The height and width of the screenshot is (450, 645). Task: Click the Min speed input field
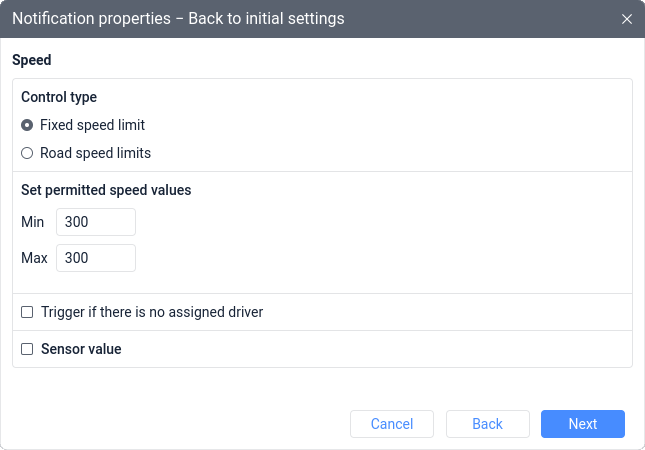(x=96, y=222)
